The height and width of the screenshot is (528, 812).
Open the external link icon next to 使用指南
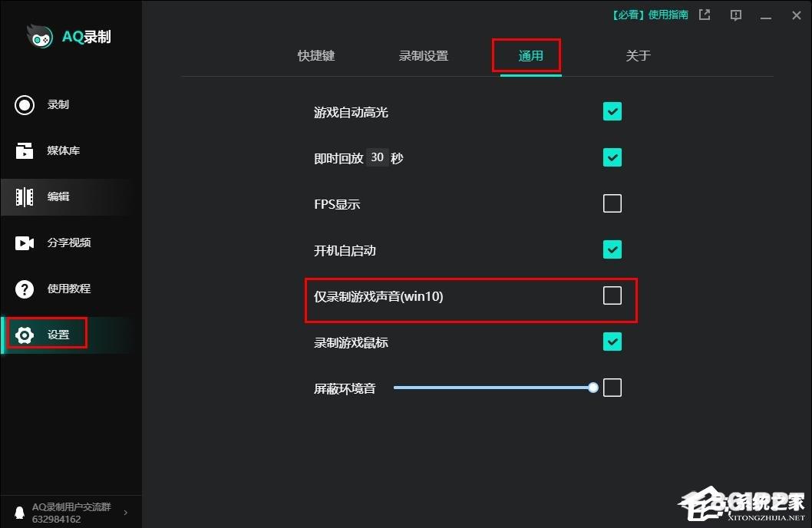[705, 15]
